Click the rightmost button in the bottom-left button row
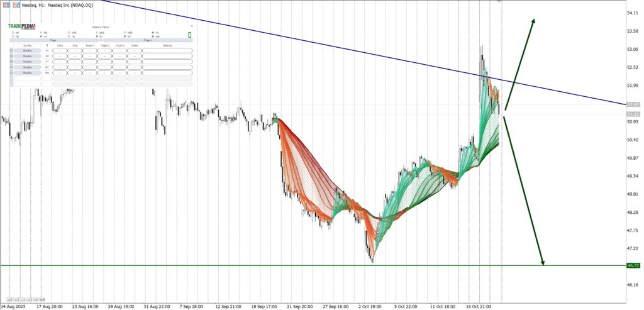The height and width of the screenshot is (310, 644). point(42,299)
